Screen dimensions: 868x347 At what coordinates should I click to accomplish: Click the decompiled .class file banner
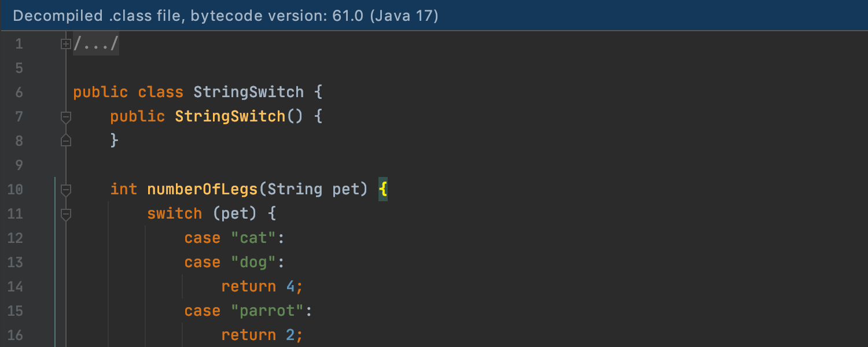[x=226, y=16]
